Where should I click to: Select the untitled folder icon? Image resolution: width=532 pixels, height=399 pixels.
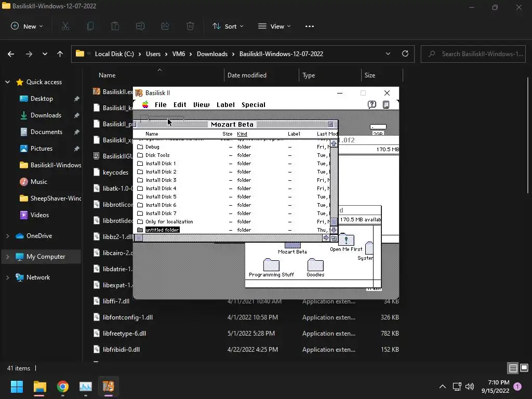[140, 230]
